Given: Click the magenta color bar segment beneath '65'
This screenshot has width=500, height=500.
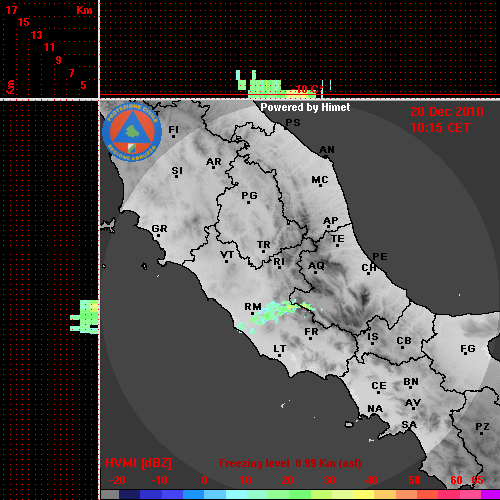Looking at the screenshot, I should tap(490, 494).
